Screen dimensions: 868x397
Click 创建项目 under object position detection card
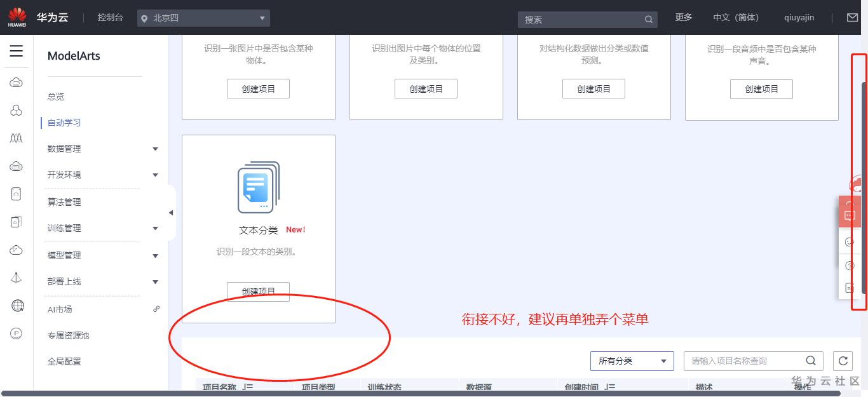coord(426,89)
